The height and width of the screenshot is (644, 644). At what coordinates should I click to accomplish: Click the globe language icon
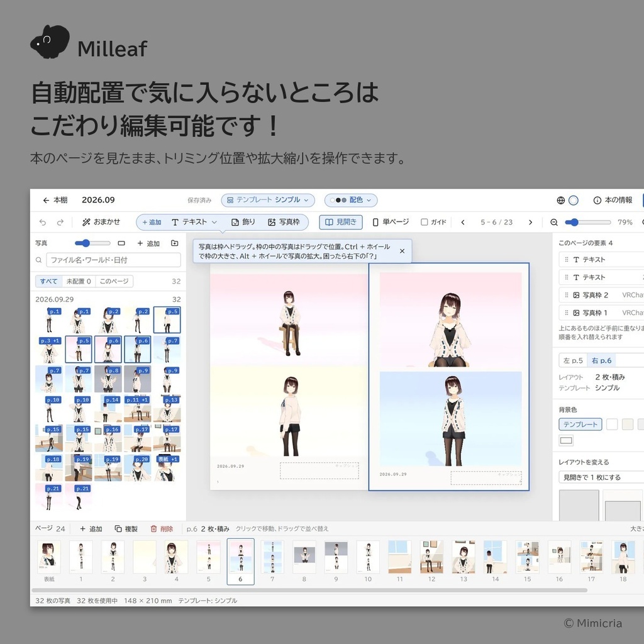pyautogui.click(x=560, y=200)
